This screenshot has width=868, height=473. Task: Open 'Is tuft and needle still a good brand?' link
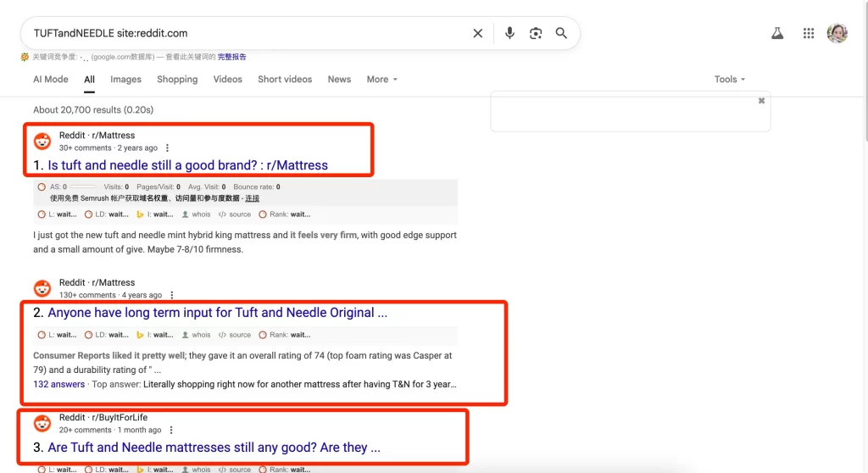(x=187, y=165)
